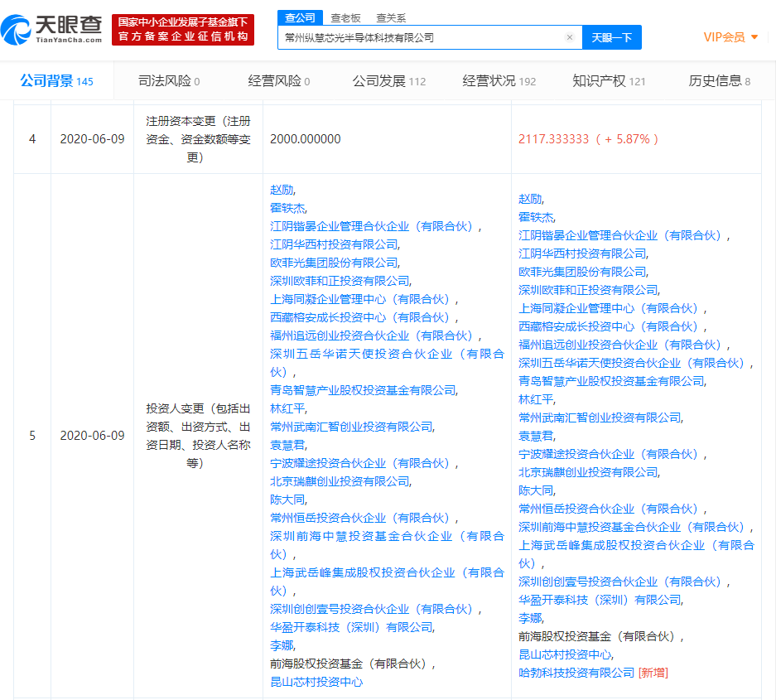
Task: Switch to 查老板 search tab
Action: pyautogui.click(x=345, y=17)
